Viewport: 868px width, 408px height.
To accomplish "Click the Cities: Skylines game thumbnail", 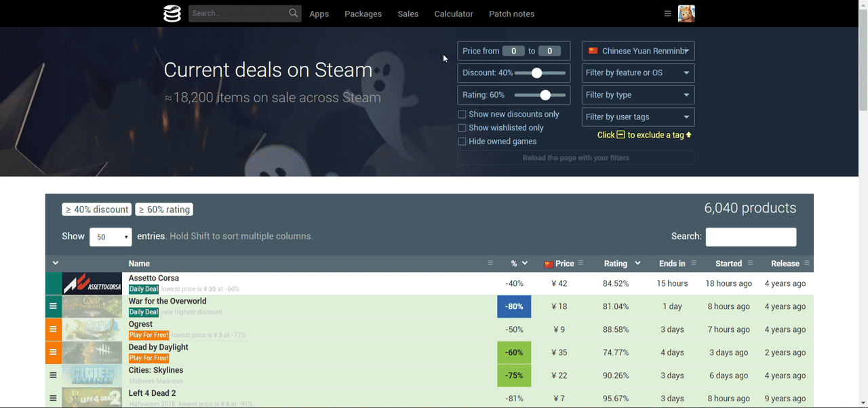I will 92,375.
